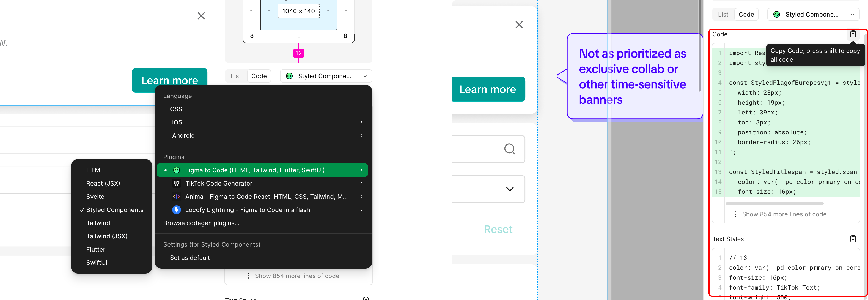Viewport: 868px width, 300px height.
Task: Click the search magnifier icon
Action: click(509, 149)
